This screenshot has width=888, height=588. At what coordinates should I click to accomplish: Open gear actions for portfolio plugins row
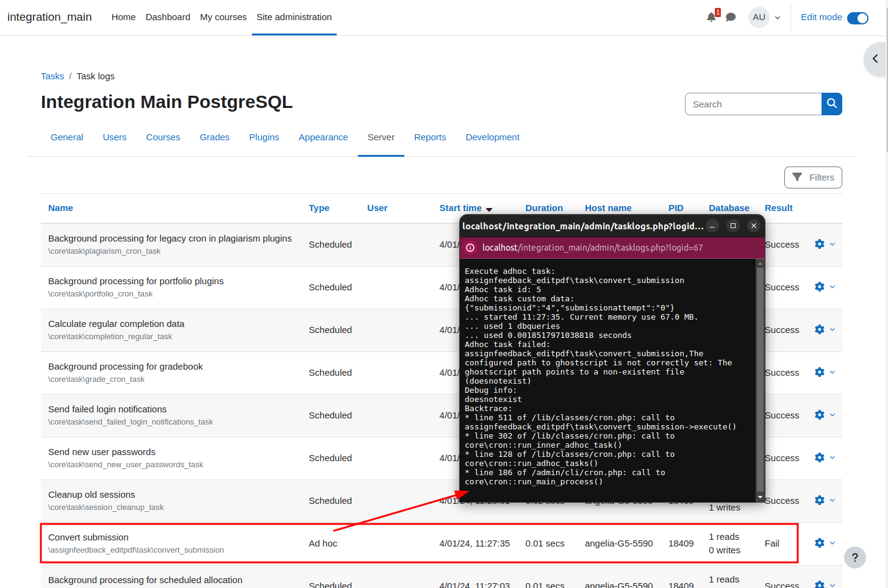point(820,287)
